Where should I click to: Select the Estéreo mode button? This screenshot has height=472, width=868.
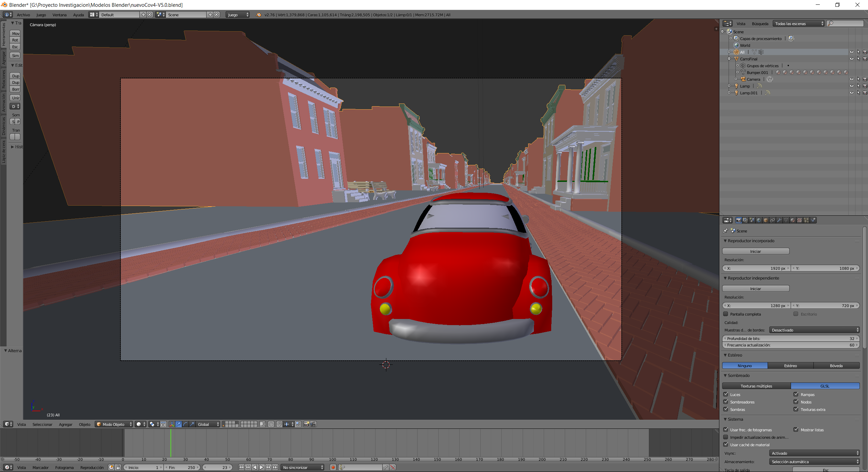(790, 366)
